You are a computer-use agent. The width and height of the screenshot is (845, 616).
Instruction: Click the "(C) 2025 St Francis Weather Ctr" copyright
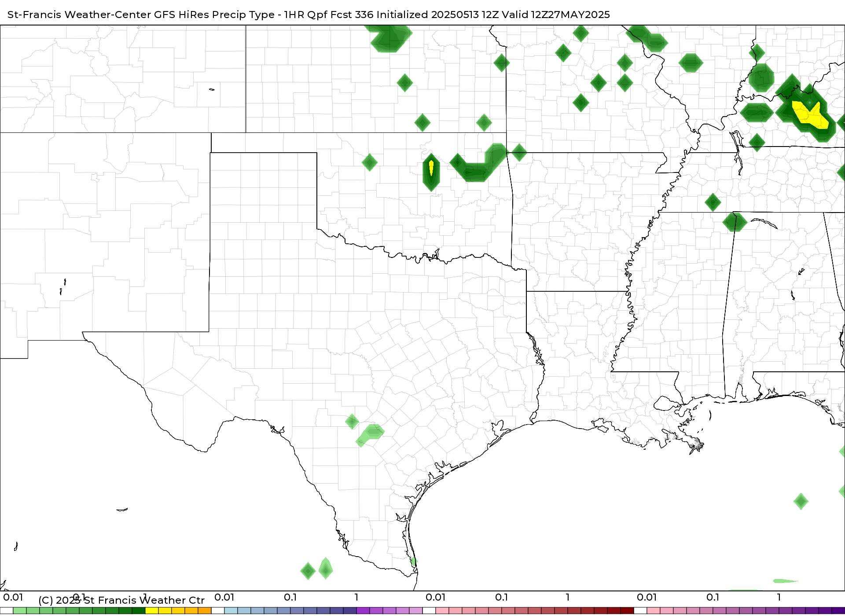121,600
